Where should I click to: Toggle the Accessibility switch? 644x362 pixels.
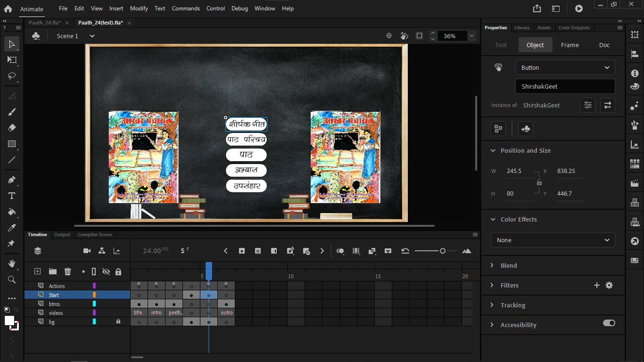(x=609, y=323)
